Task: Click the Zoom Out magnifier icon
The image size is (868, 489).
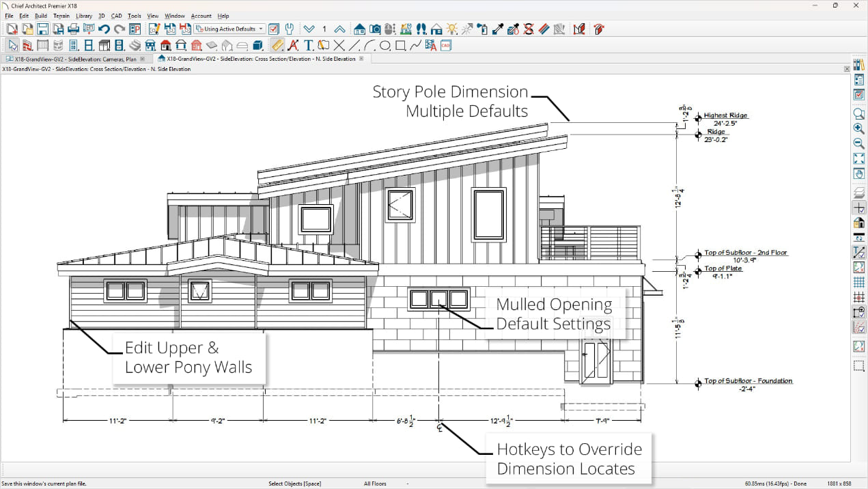Action: pyautogui.click(x=859, y=143)
